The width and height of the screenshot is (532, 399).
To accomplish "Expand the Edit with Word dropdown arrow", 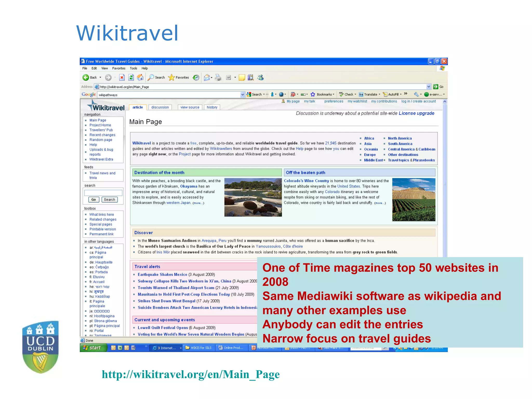I will pyautogui.click(x=235, y=77).
